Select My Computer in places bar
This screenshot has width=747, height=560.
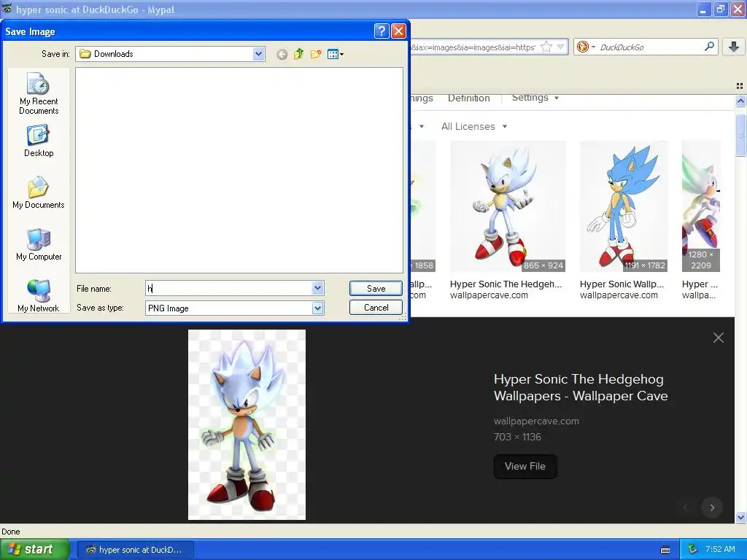[x=39, y=244]
